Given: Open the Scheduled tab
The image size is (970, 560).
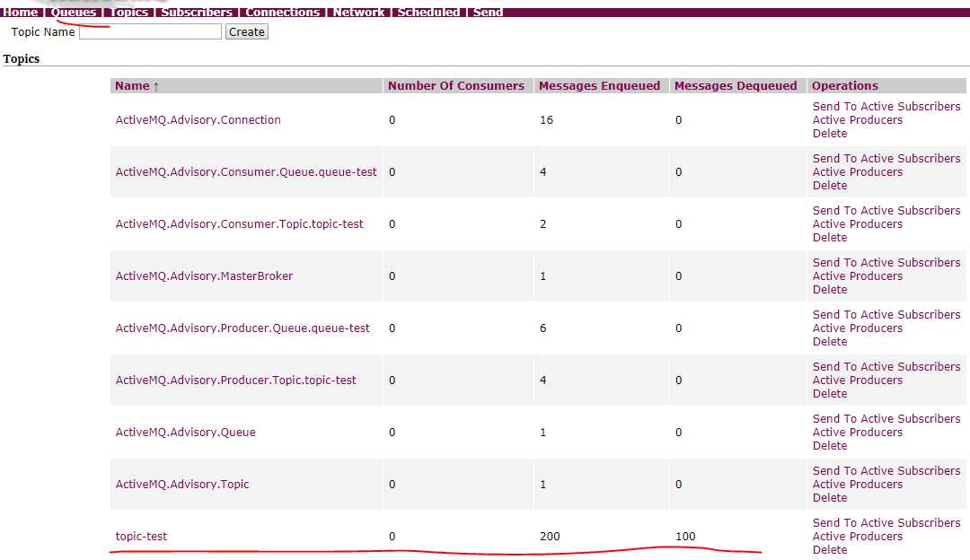Looking at the screenshot, I should tap(428, 12).
